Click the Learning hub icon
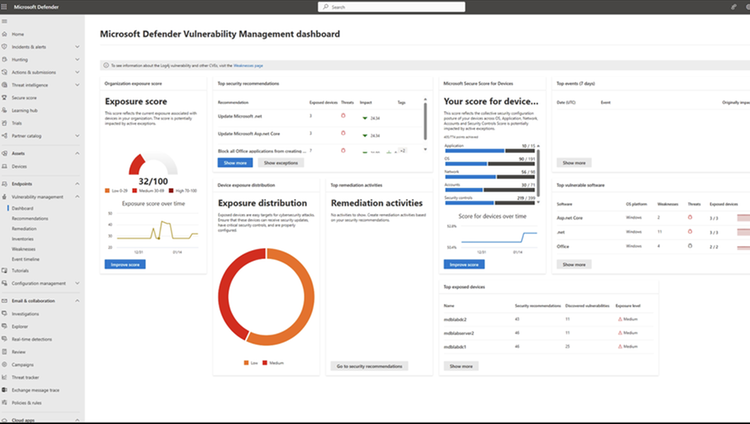 pyautogui.click(x=4, y=110)
